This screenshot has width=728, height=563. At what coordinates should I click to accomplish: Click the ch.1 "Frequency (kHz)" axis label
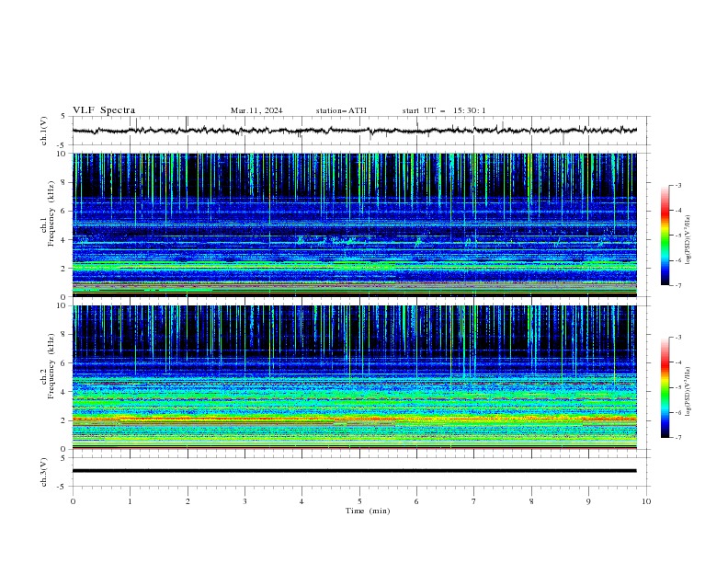tap(51, 213)
